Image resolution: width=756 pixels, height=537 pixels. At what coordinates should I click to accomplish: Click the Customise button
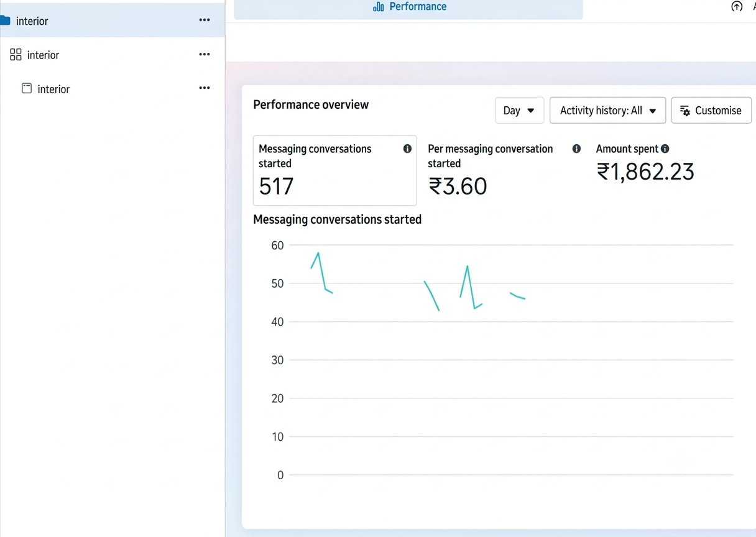click(711, 111)
